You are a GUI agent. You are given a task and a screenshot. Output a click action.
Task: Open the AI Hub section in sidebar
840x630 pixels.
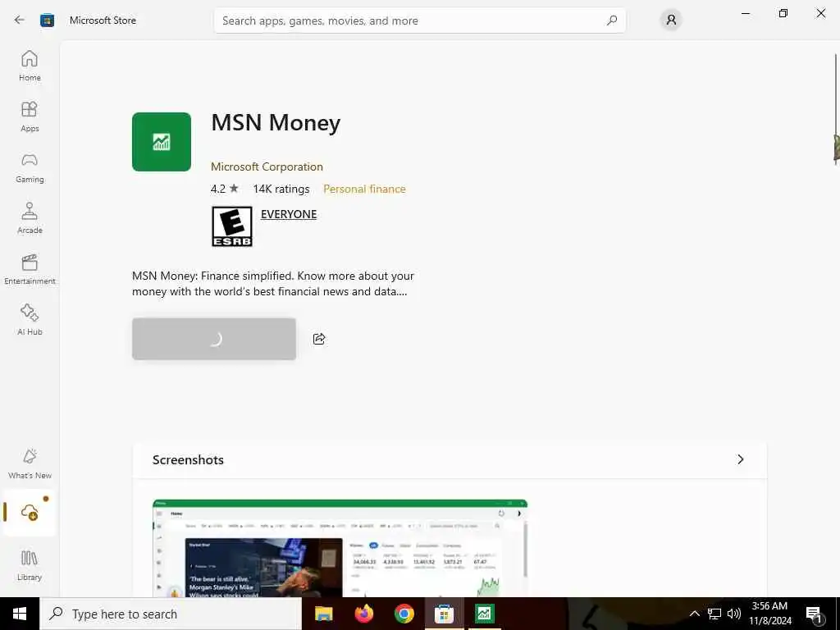point(30,321)
